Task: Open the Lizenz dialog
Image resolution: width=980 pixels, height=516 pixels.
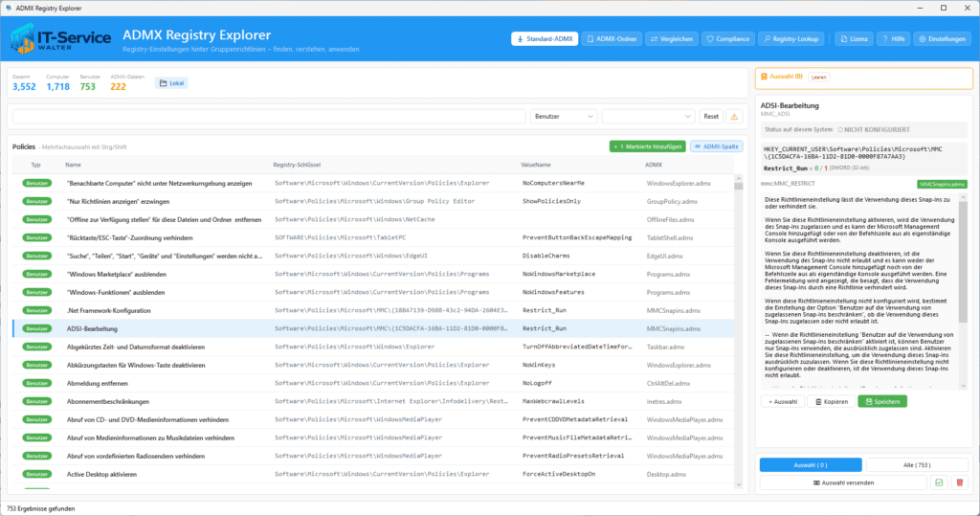Action: [x=854, y=39]
